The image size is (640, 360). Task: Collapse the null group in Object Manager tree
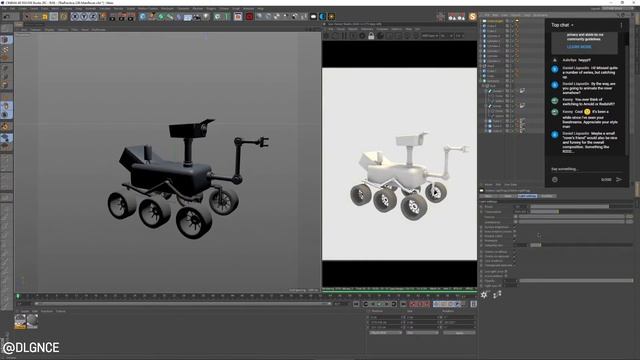(484, 86)
